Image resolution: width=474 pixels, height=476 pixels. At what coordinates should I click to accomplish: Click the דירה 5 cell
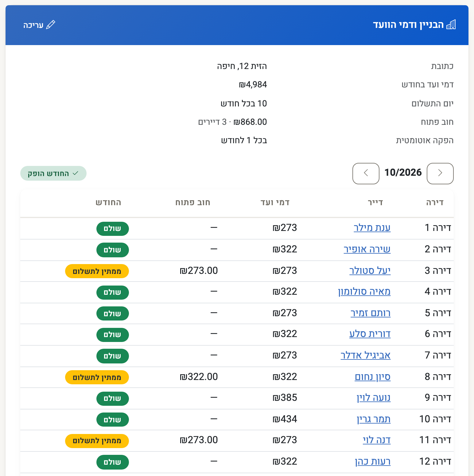pyautogui.click(x=438, y=313)
